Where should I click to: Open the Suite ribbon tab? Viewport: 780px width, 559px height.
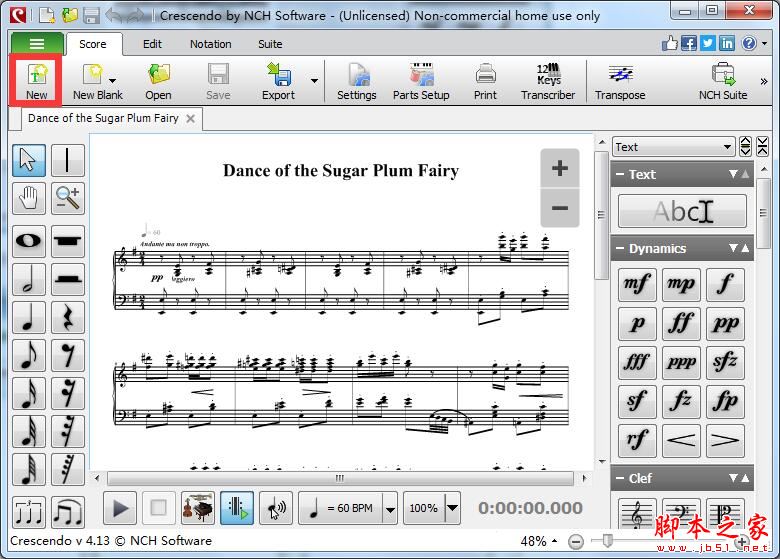click(x=270, y=44)
